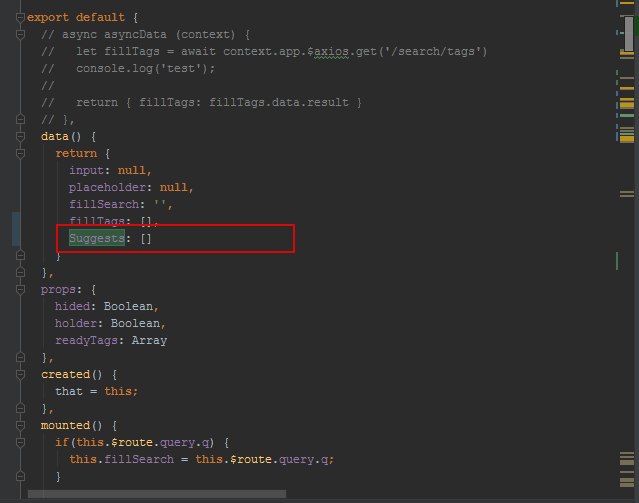Click 'null' value of placeholder
The width and height of the screenshot is (639, 503).
coord(174,188)
